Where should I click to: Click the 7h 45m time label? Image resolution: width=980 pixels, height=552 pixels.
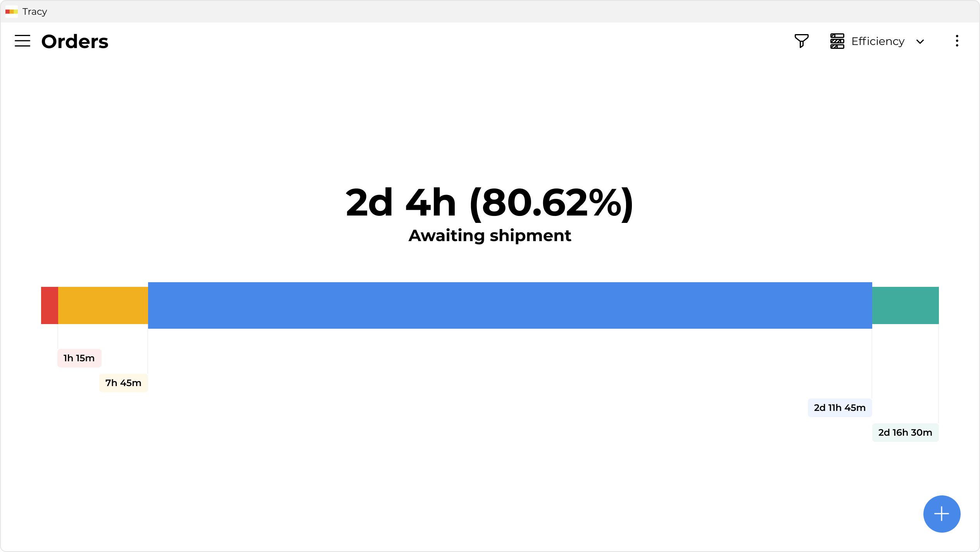pos(123,383)
